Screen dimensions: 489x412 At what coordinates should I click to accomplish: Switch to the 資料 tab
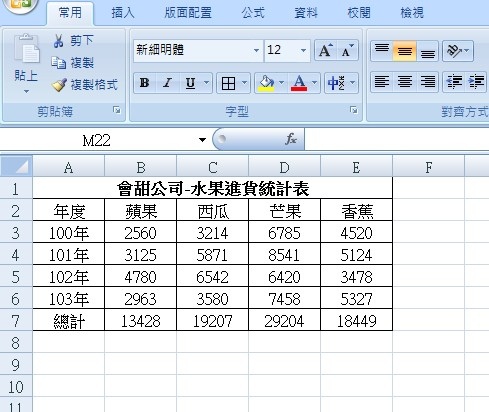coord(306,13)
